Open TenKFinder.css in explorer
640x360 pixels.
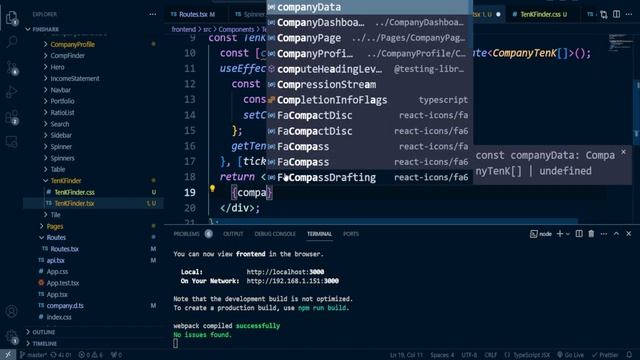point(75,192)
